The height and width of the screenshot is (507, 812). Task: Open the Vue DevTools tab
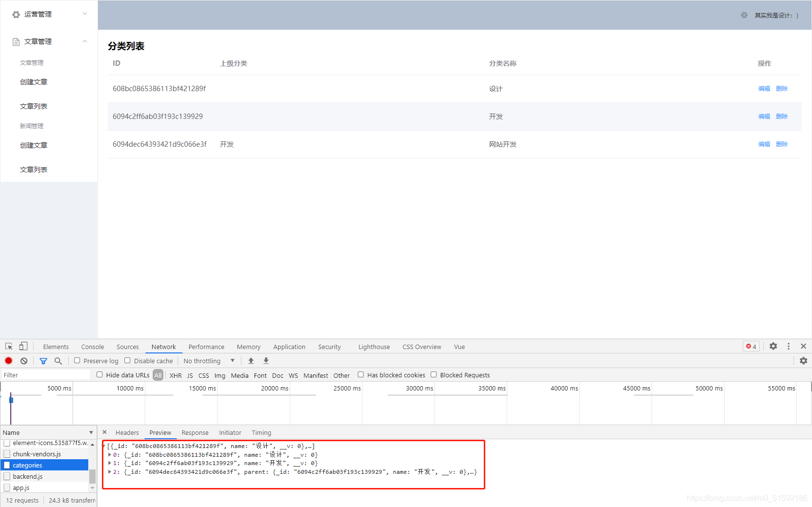click(x=459, y=347)
